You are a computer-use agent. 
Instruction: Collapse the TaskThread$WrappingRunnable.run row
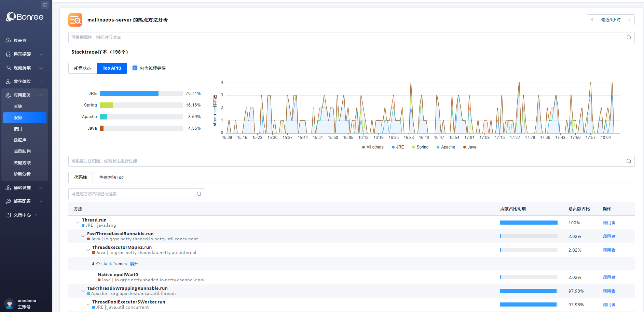point(83,291)
